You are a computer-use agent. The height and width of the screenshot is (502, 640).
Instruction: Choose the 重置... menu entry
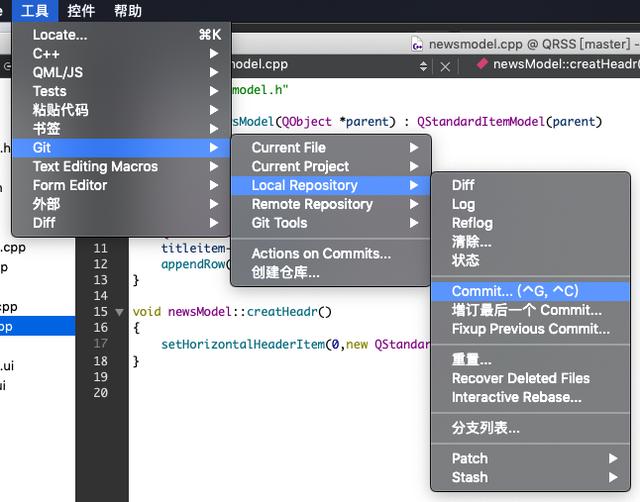pos(531,360)
